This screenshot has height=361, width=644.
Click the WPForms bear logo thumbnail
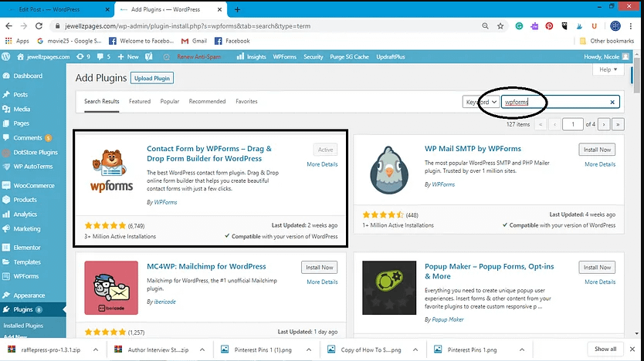click(111, 170)
